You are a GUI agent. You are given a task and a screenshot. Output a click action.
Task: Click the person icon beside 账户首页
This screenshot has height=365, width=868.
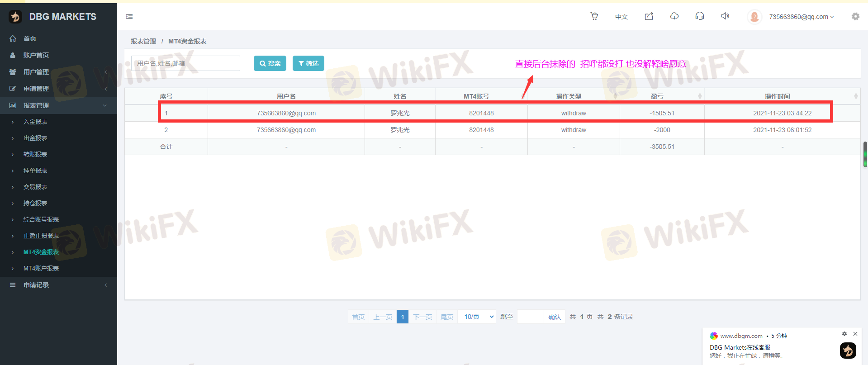13,55
